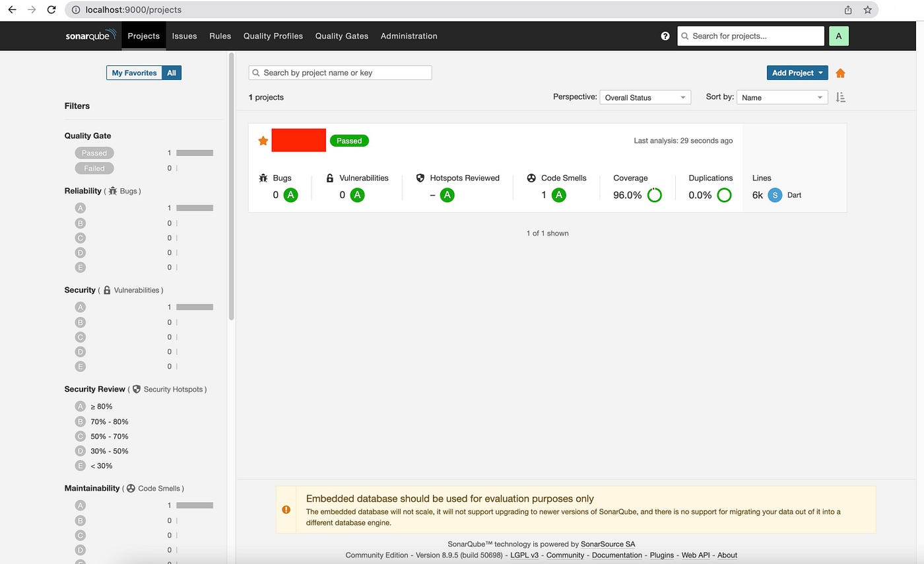Open the Perspective Overall Status dropdown
This screenshot has width=924, height=564.
645,97
